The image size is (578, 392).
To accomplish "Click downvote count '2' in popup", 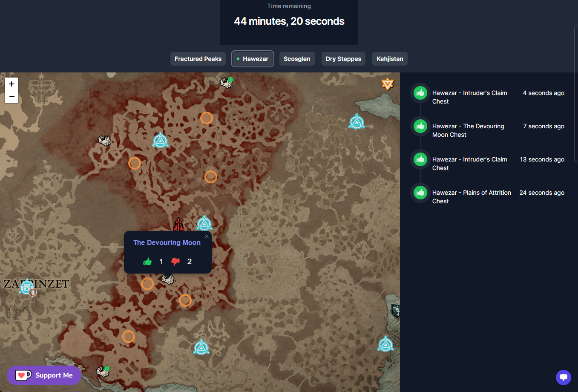I will click(x=190, y=262).
